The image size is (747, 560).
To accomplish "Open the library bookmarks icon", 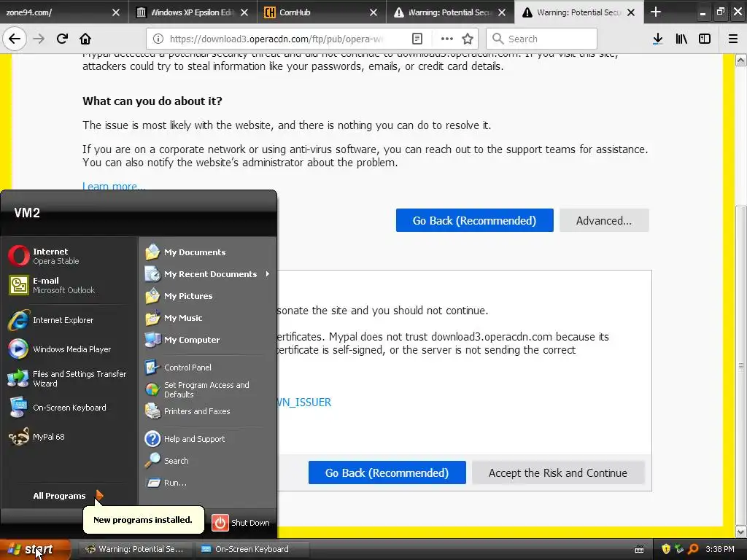I will [681, 39].
